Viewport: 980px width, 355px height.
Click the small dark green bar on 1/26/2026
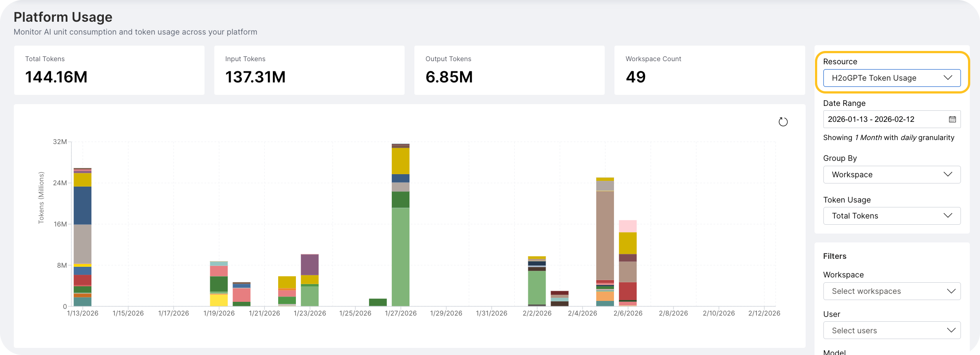378,302
